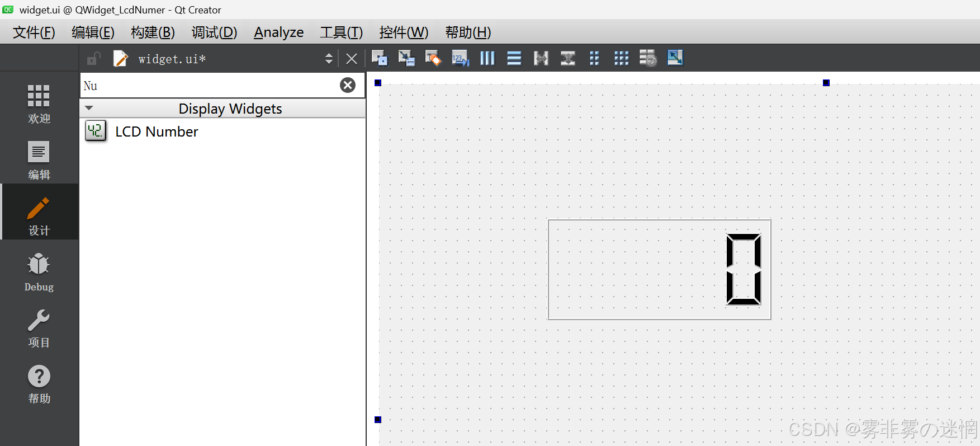The width and height of the screenshot is (980, 446).
Task: Open the 调试(D) menu
Action: [x=214, y=32]
